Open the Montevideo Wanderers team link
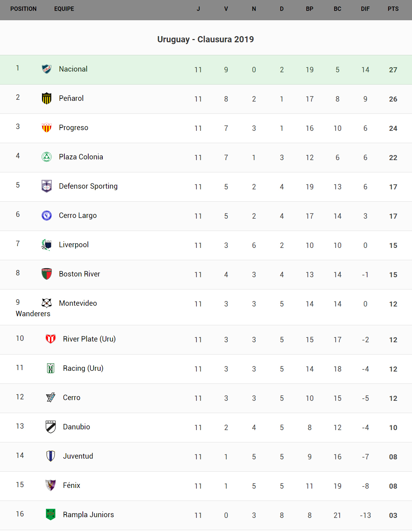This screenshot has width=412, height=532. tap(78, 303)
